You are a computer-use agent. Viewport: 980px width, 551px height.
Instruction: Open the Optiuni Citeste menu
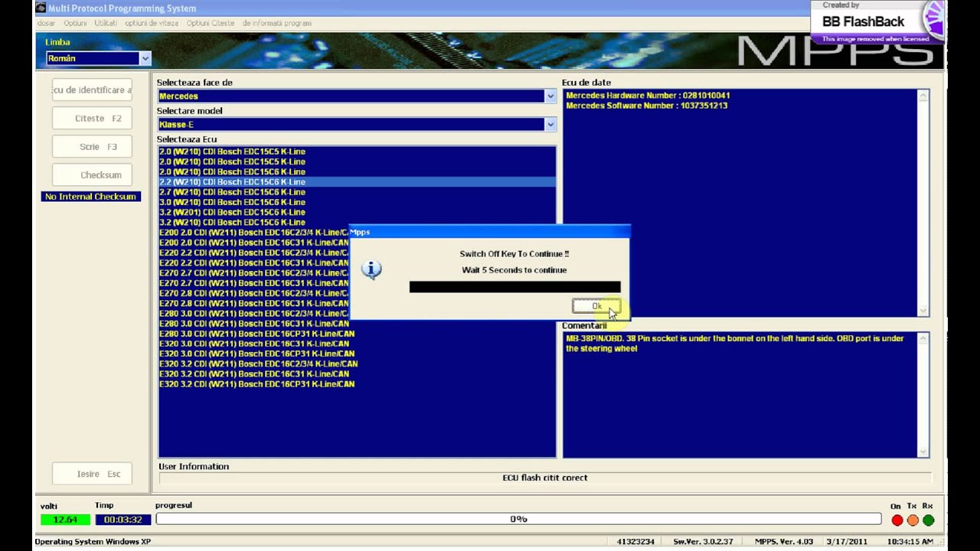(x=211, y=23)
